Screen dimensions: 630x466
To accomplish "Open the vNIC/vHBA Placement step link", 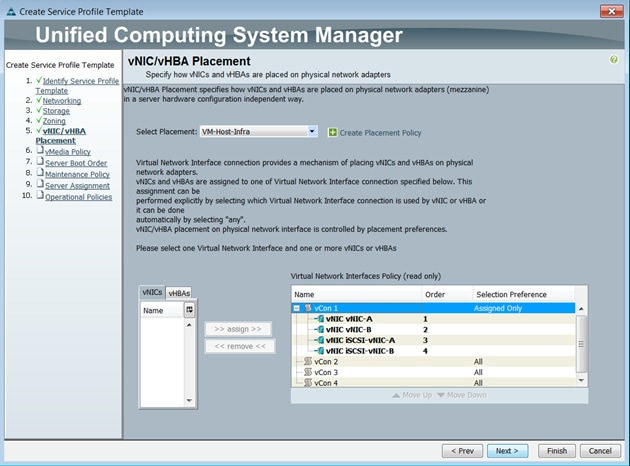I will [61, 136].
